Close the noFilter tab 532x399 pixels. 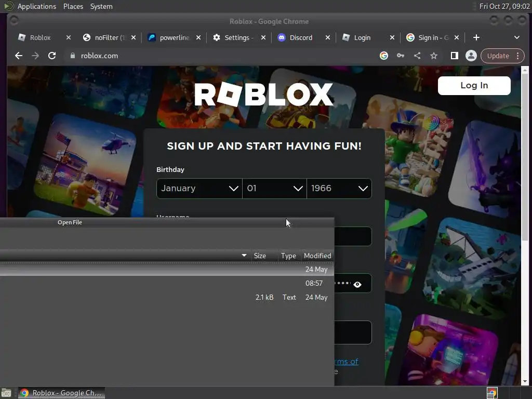[x=134, y=37]
